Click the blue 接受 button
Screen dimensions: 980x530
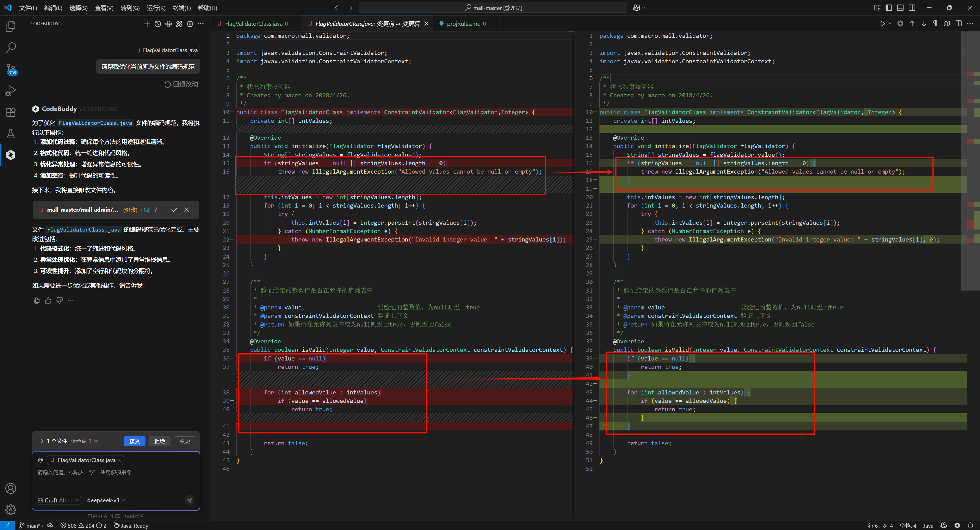click(x=134, y=441)
